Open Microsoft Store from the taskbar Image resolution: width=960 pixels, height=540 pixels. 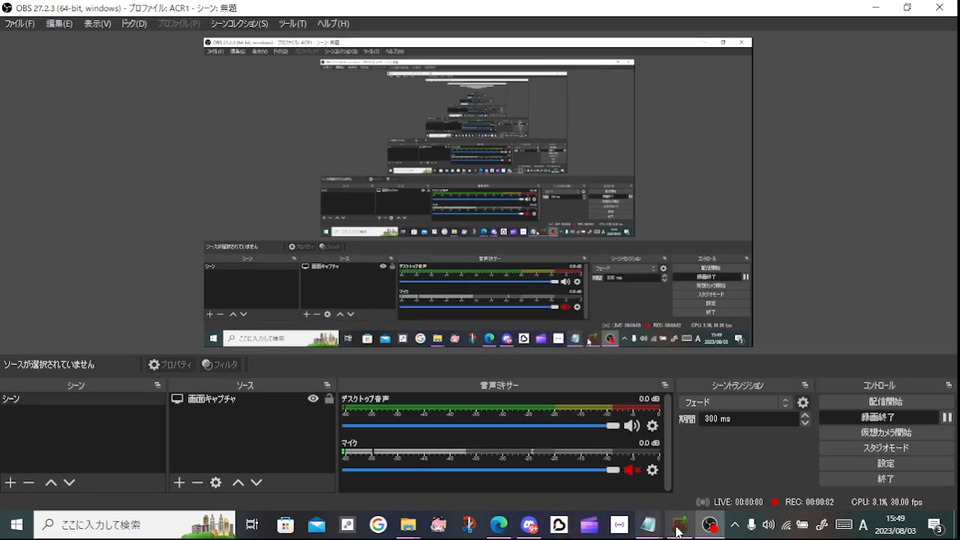point(285,525)
